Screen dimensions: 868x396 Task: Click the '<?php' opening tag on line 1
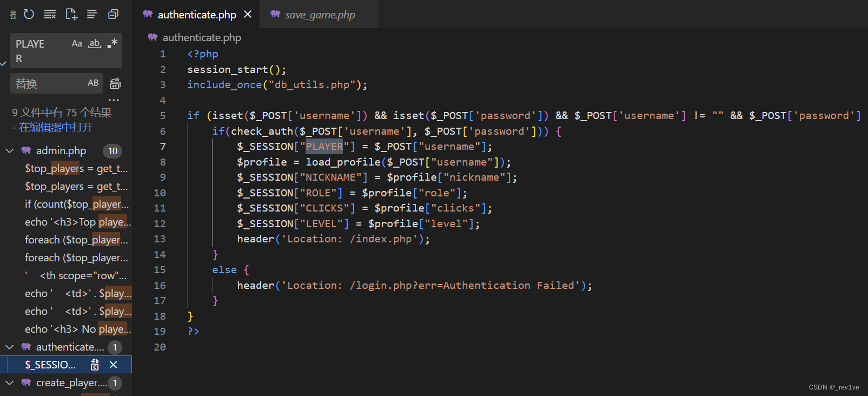tap(203, 54)
